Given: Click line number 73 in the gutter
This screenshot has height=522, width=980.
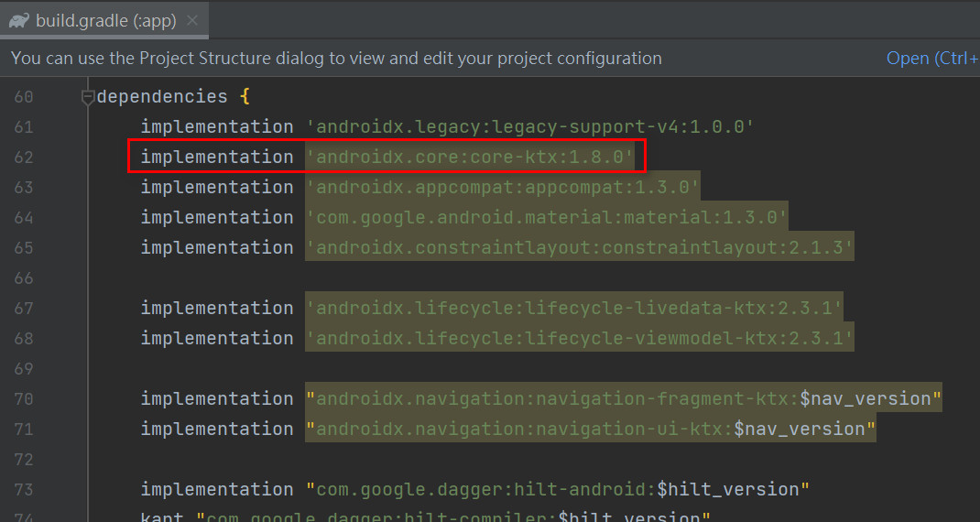Looking at the screenshot, I should pos(24,490).
